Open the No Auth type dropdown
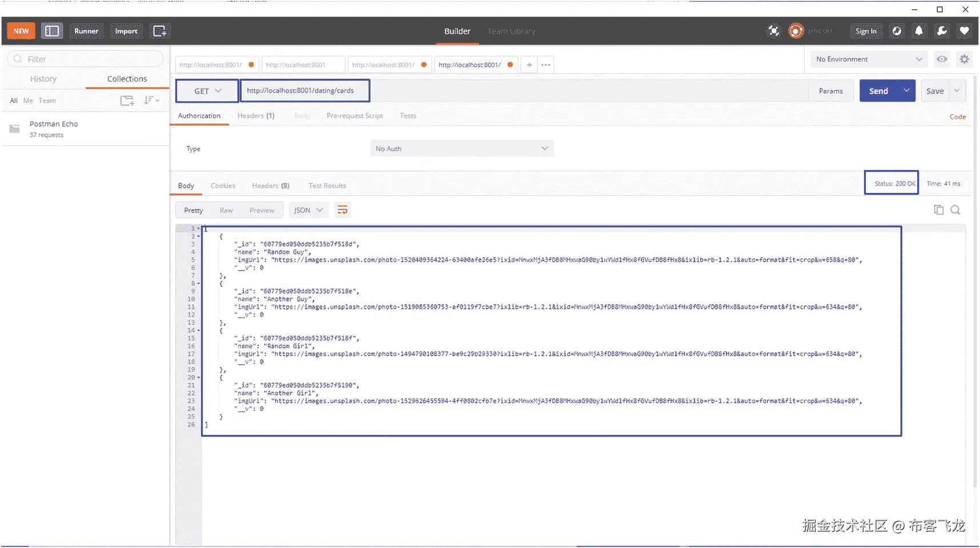The image size is (980, 548). click(461, 148)
